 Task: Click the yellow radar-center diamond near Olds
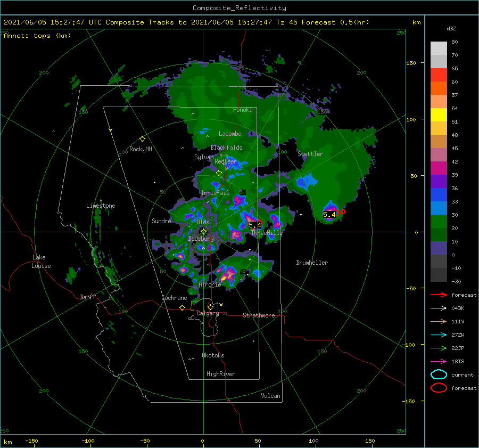tap(203, 232)
